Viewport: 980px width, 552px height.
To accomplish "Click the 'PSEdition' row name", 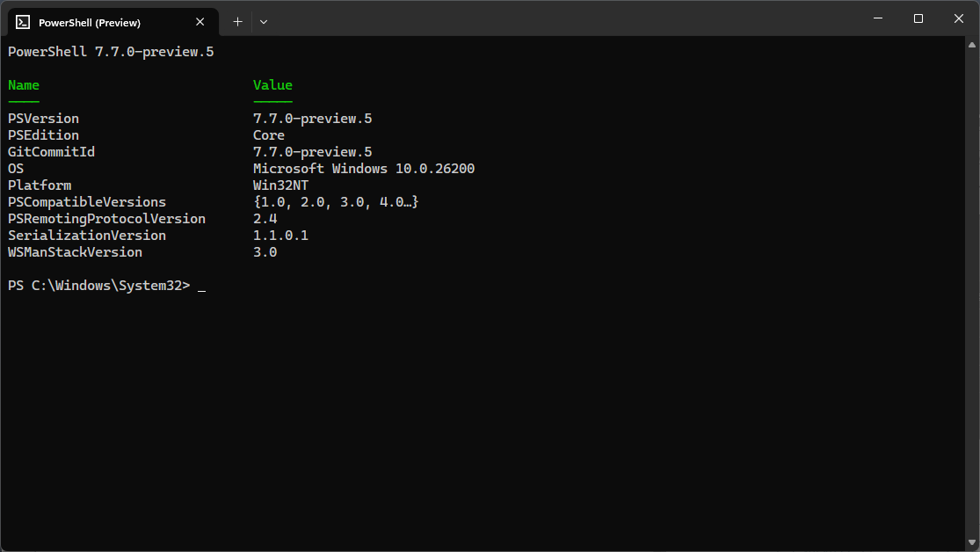I will point(43,135).
